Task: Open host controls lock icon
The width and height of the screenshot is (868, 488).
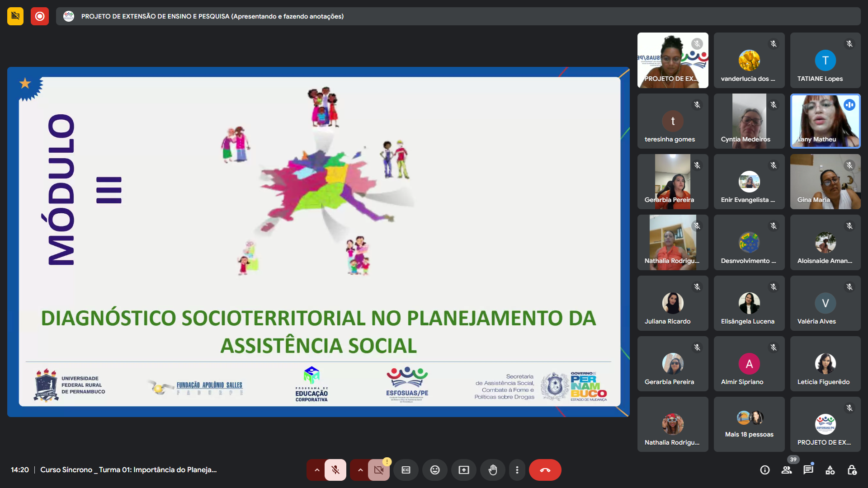Action: coord(852,470)
